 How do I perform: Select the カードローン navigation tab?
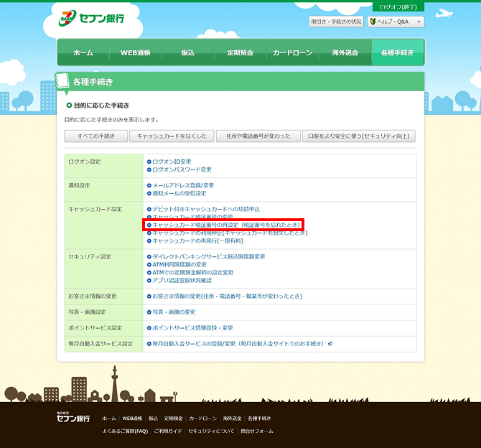[293, 53]
